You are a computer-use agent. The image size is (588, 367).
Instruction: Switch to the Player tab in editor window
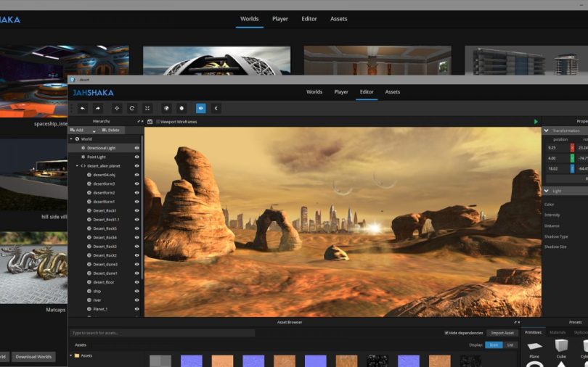[341, 92]
